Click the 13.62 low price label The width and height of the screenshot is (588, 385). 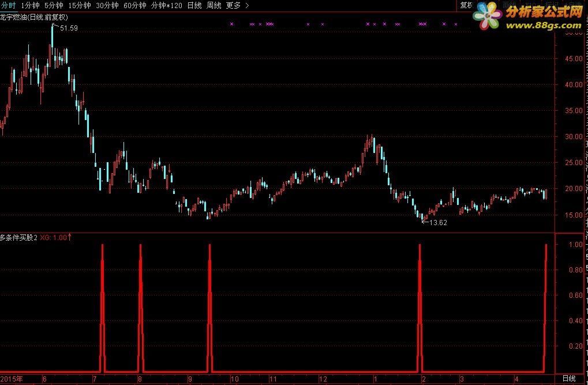point(438,223)
